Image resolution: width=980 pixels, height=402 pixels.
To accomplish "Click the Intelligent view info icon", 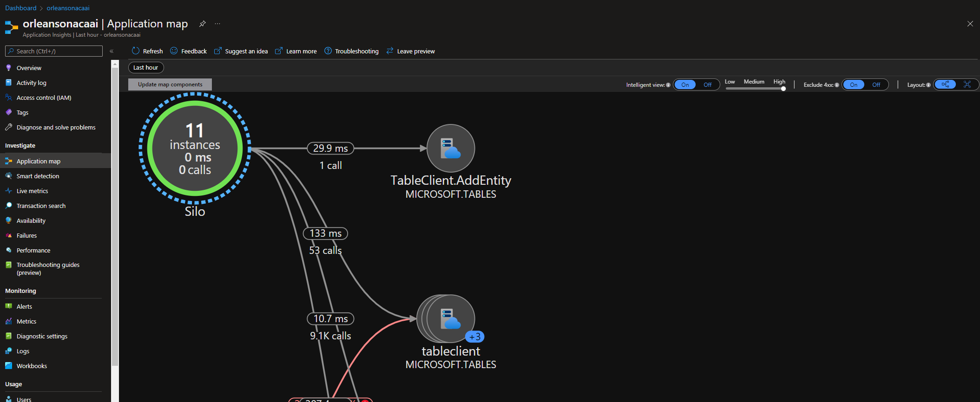I will click(668, 85).
